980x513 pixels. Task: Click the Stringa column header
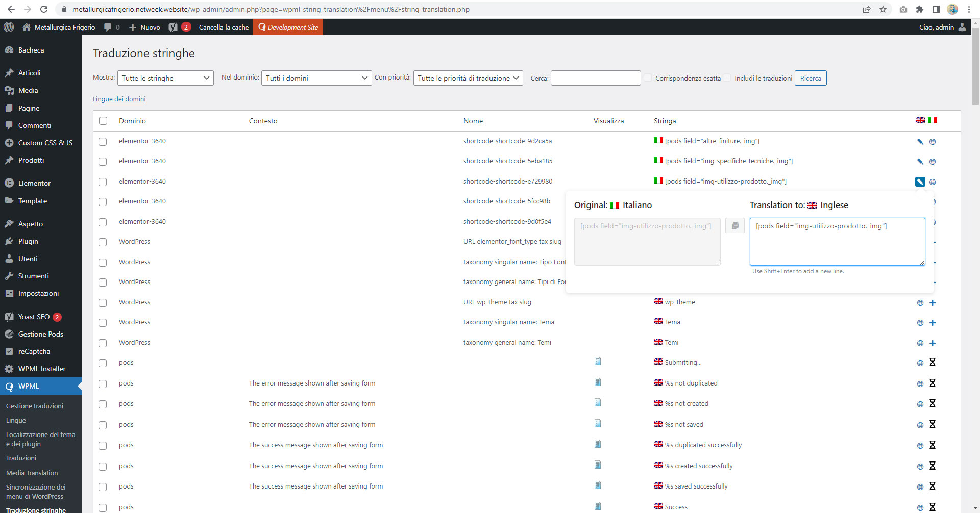pos(665,121)
